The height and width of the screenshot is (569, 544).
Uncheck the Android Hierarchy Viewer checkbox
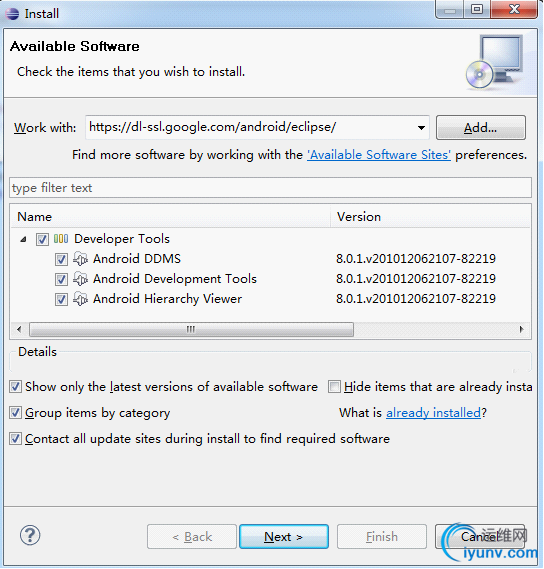click(61, 300)
